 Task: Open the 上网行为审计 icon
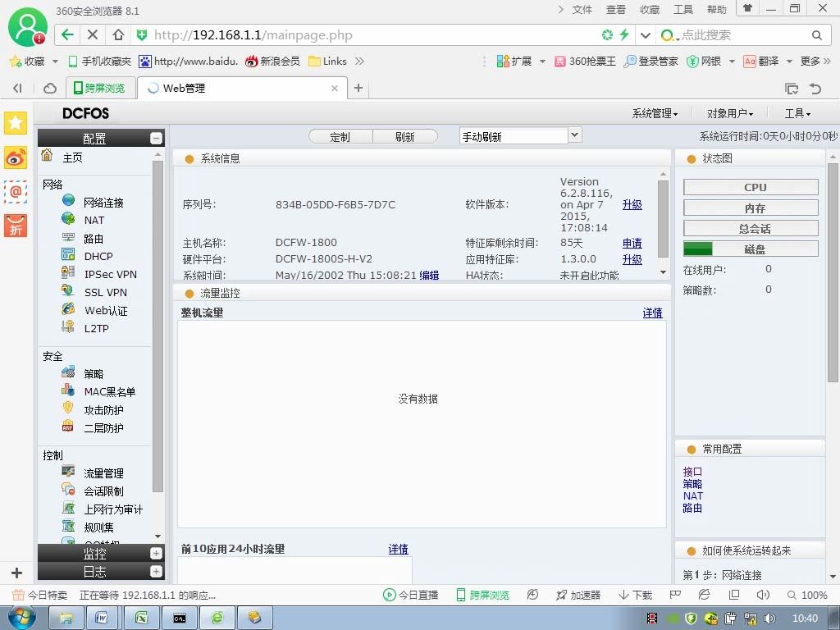point(69,507)
